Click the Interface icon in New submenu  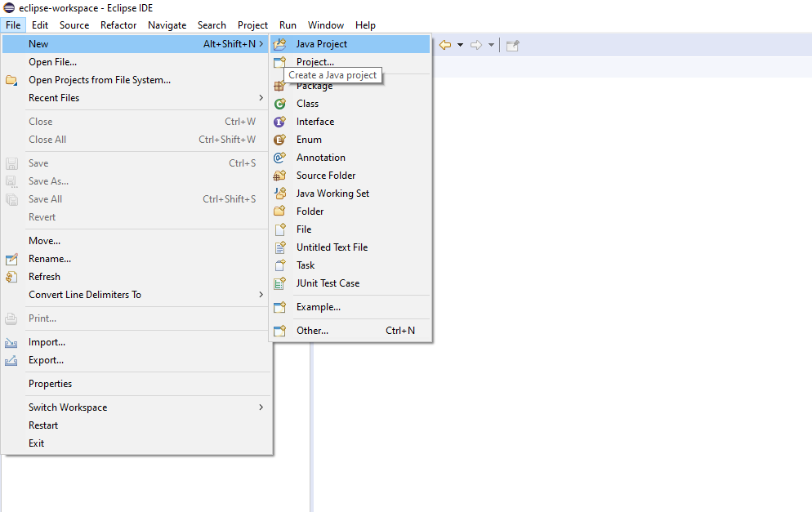(x=280, y=122)
